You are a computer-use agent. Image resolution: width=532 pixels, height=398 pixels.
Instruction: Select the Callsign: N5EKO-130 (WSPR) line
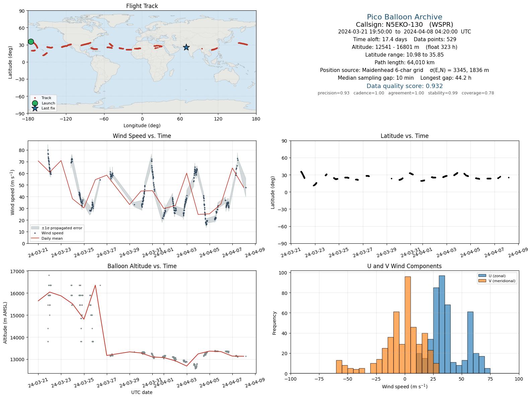click(404, 24)
